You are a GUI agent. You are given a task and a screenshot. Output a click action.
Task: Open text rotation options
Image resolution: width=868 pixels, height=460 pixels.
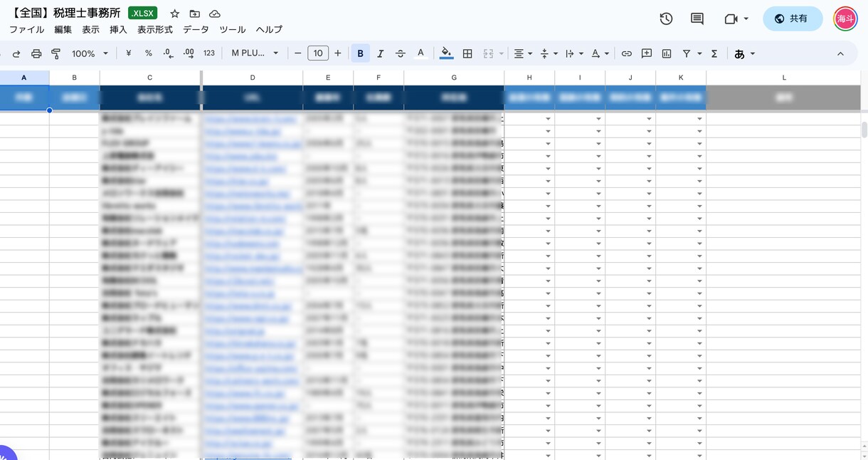coord(599,53)
